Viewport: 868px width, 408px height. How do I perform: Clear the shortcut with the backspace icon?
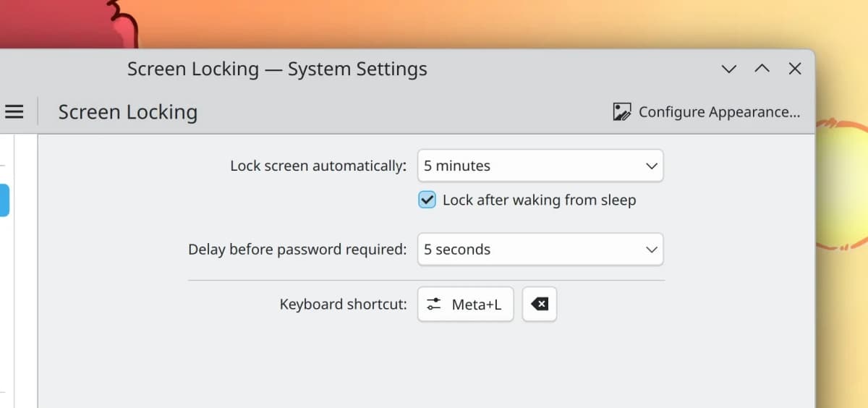click(x=540, y=305)
